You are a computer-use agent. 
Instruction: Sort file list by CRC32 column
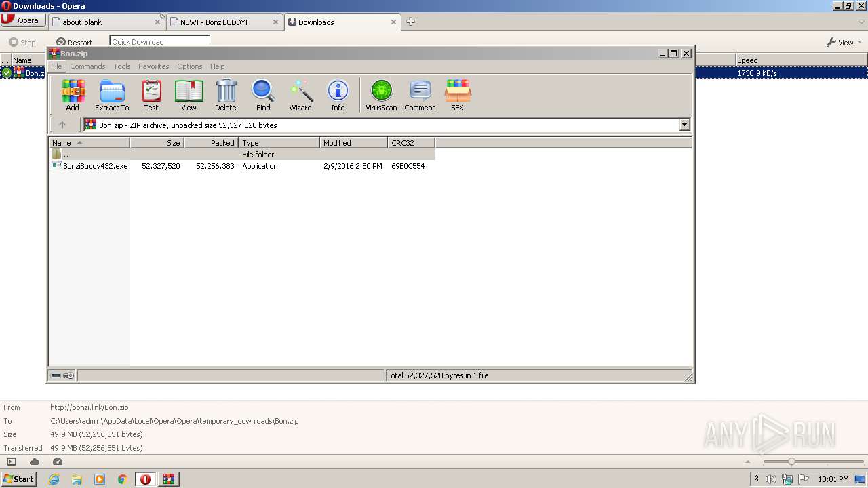pyautogui.click(x=411, y=143)
